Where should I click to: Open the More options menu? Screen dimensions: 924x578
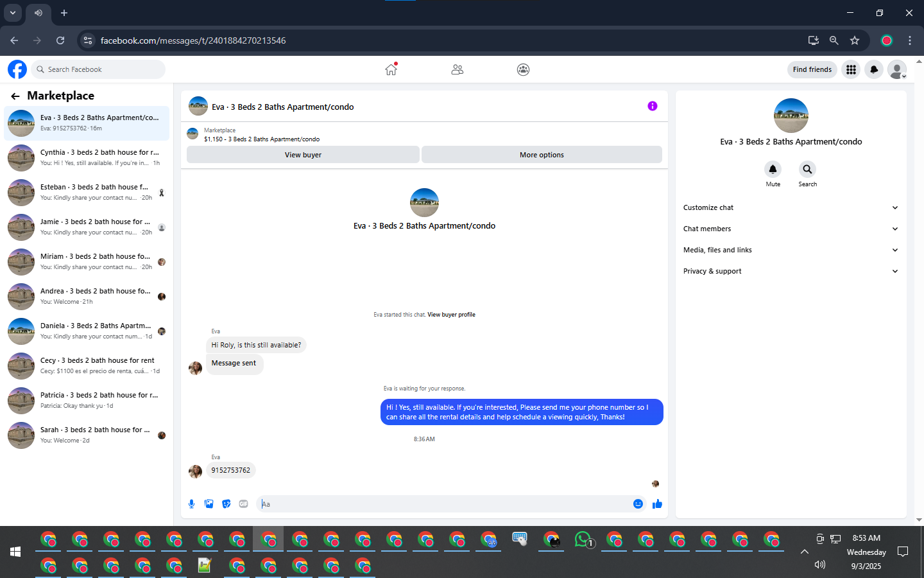tap(542, 155)
